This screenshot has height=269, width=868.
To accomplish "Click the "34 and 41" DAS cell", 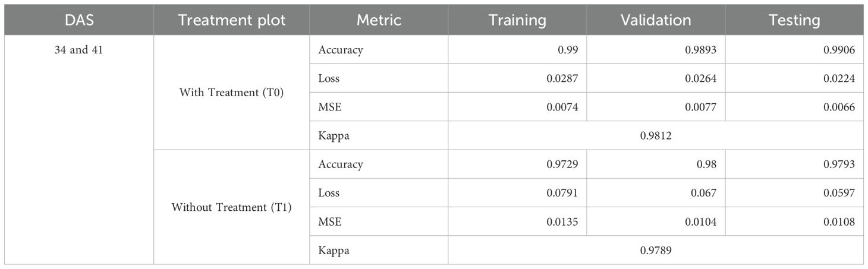I will click(78, 50).
